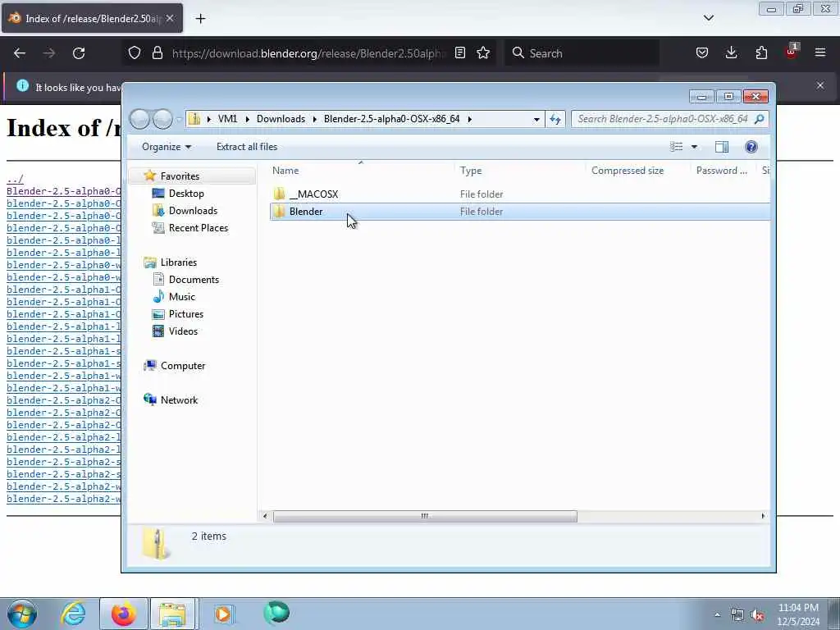Image resolution: width=840 pixels, height=630 pixels.
Task: Open list all tabs dropdown
Action: pyautogui.click(x=708, y=18)
